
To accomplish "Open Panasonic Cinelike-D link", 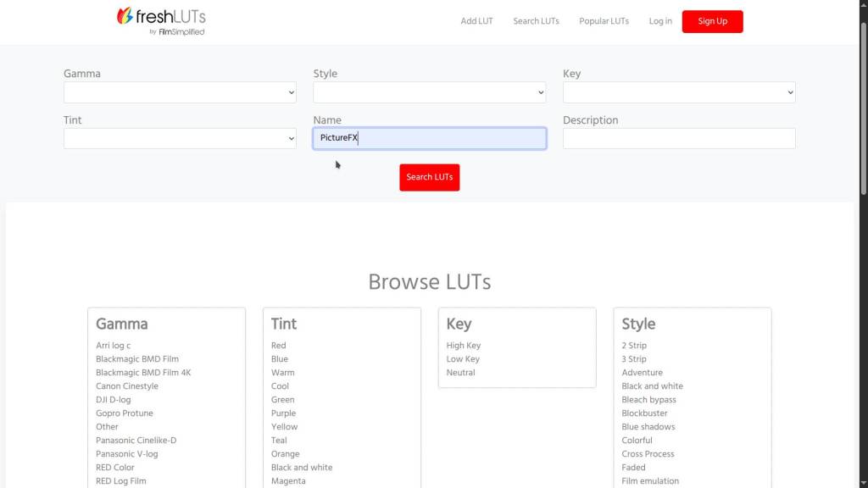I will (136, 441).
